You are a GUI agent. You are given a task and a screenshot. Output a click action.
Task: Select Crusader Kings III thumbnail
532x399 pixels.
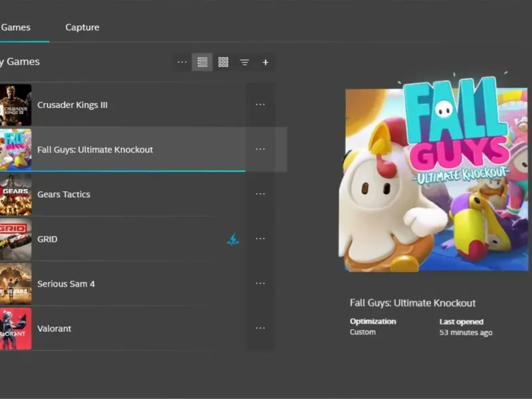[x=15, y=105]
